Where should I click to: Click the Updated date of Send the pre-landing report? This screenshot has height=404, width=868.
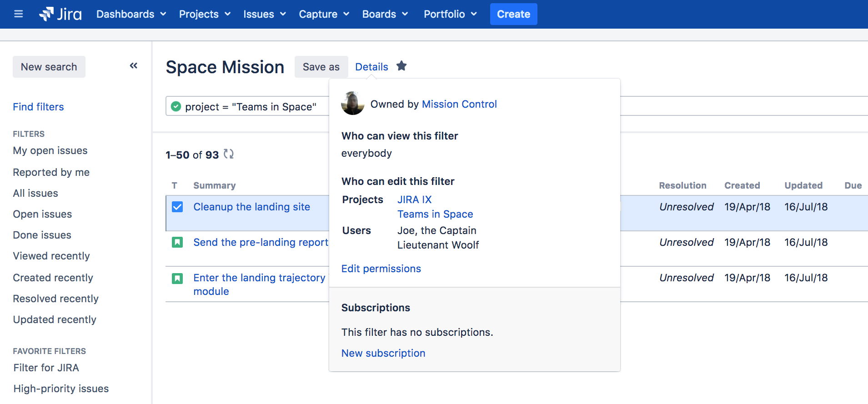(x=806, y=242)
